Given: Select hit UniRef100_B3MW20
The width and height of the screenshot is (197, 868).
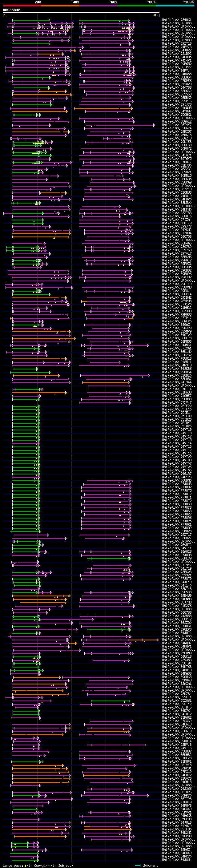Looking at the screenshot, I should (x=177, y=531).
